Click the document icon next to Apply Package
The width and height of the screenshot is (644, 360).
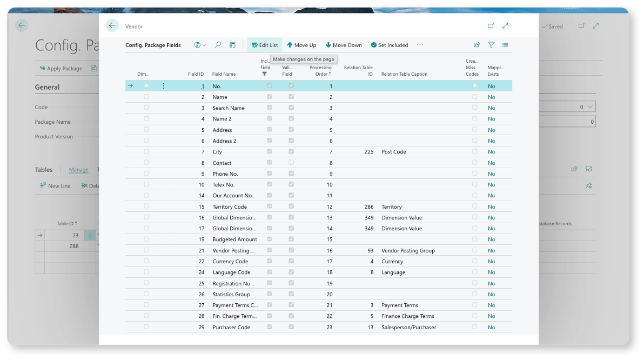pos(93,68)
